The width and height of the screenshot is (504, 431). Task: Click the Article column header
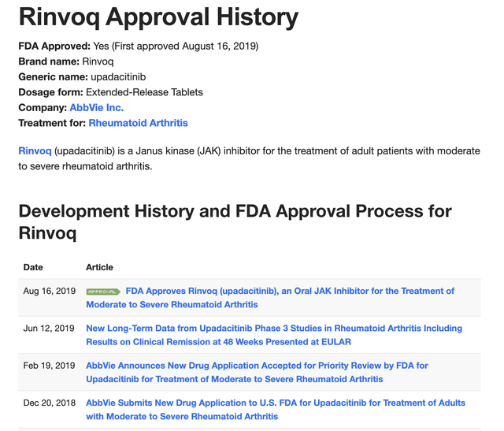(x=99, y=267)
